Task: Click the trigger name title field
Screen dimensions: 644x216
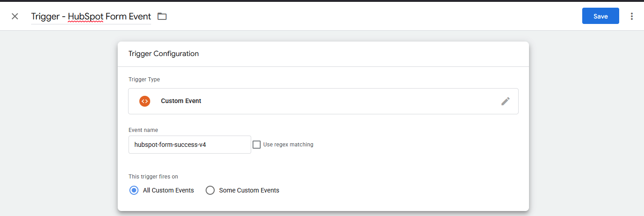Action: tap(91, 16)
